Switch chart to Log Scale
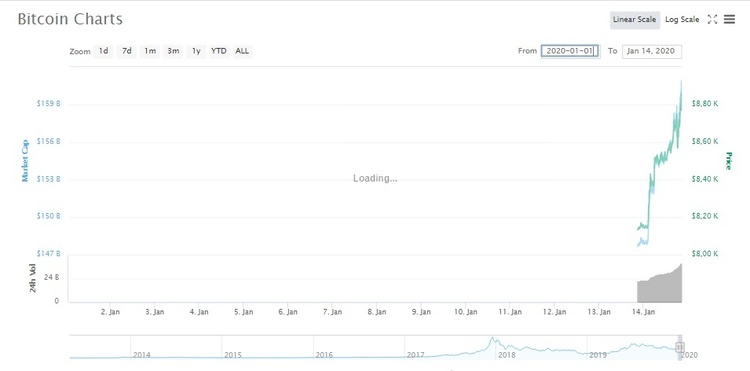The height and width of the screenshot is (371, 750). (682, 20)
